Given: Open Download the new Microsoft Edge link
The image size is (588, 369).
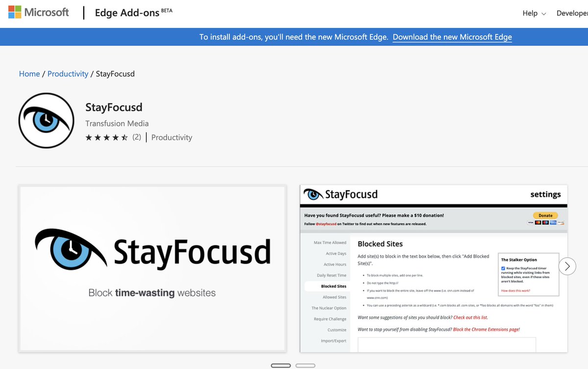Looking at the screenshot, I should (x=452, y=37).
